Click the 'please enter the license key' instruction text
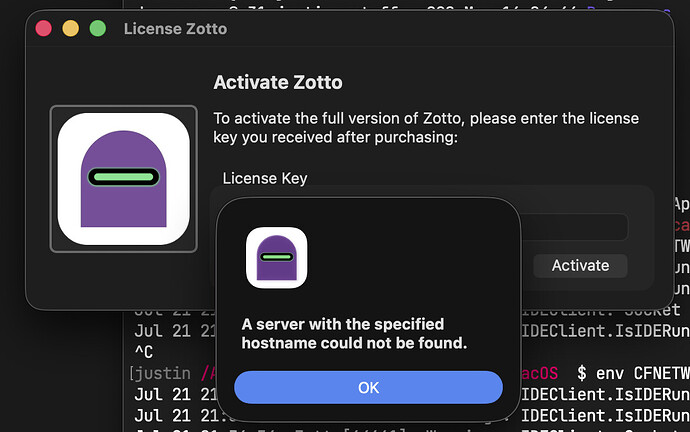 [x=426, y=128]
